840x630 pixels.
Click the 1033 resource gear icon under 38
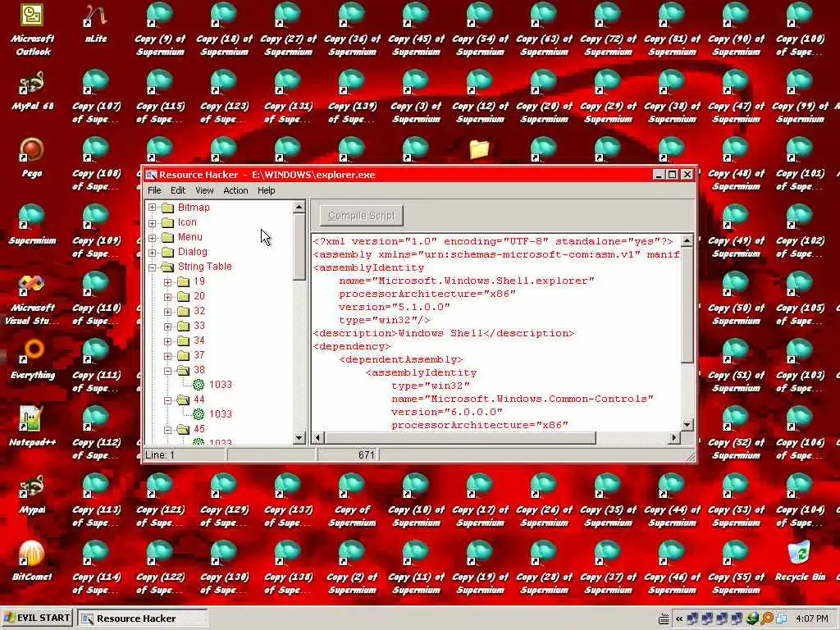click(199, 385)
